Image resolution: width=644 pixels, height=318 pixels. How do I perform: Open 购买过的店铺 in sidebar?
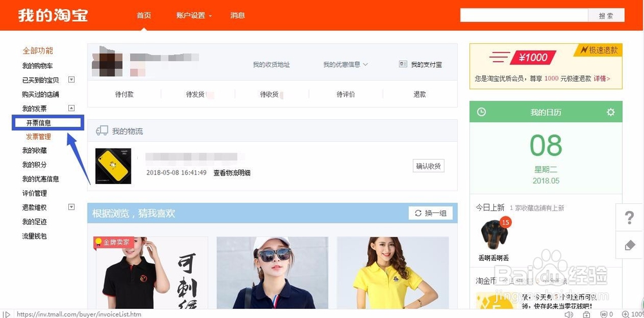41,95
